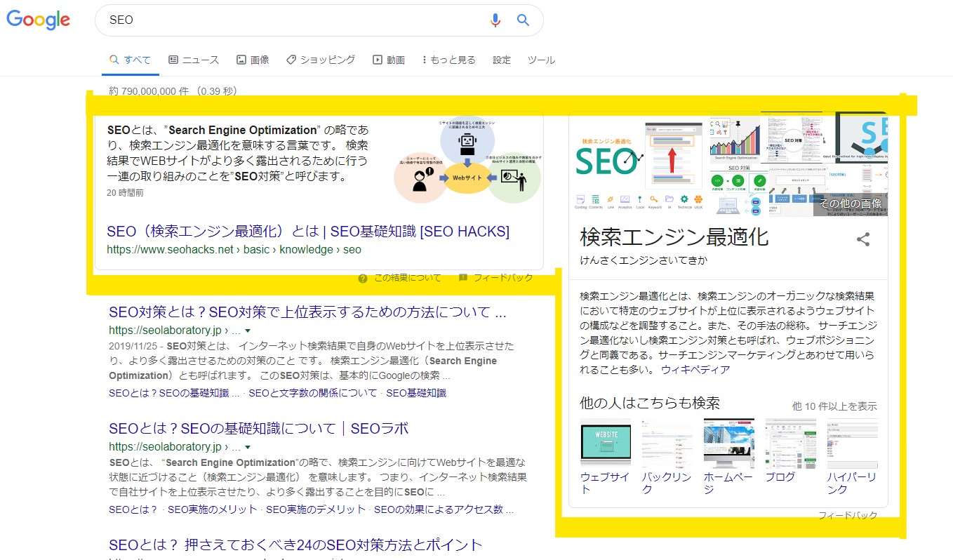This screenshot has height=560, width=953.
Task: Click sitelink SEOと文字数の関係について
Action: 313,393
